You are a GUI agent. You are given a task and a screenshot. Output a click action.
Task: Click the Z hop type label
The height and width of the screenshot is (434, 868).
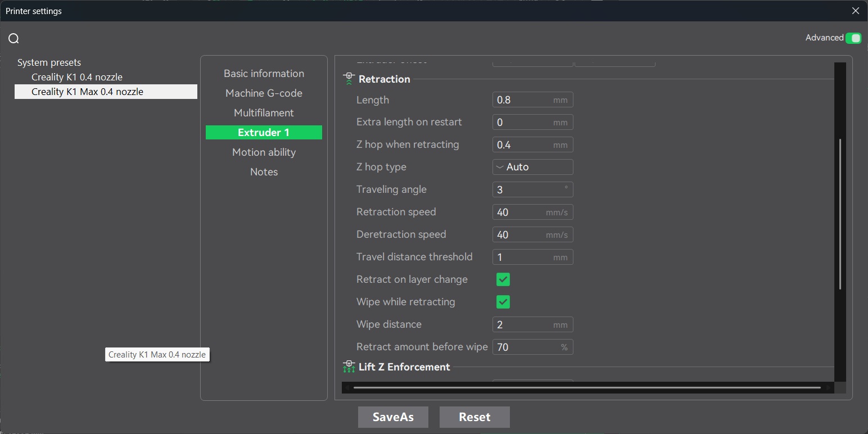381,167
